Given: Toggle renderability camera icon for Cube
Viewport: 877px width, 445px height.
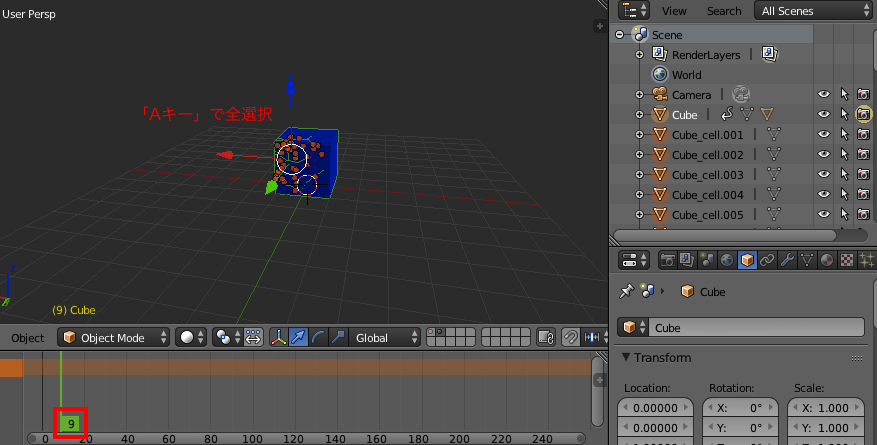Looking at the screenshot, I should click(864, 114).
